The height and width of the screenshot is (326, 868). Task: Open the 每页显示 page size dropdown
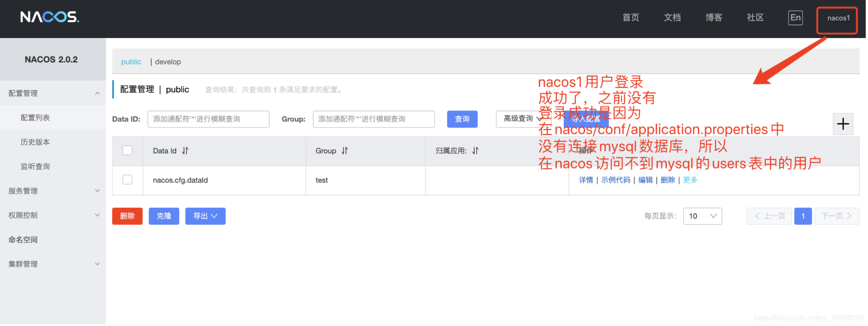pyautogui.click(x=702, y=216)
